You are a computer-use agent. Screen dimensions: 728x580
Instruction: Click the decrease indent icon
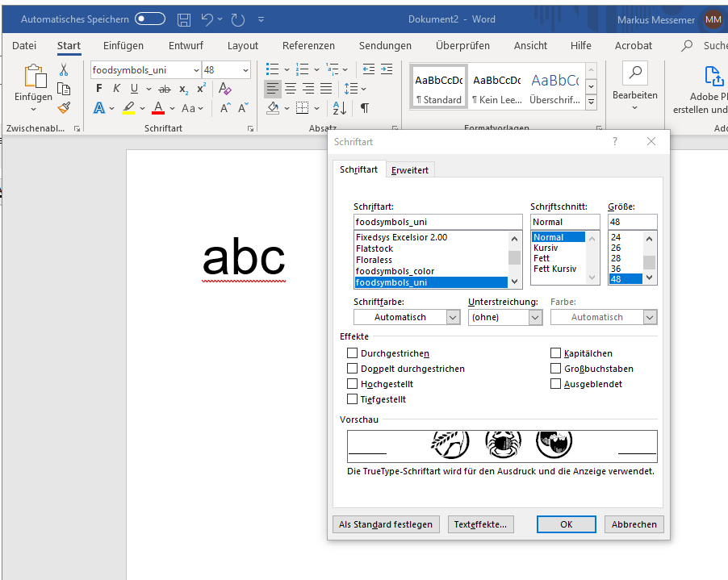(x=369, y=69)
